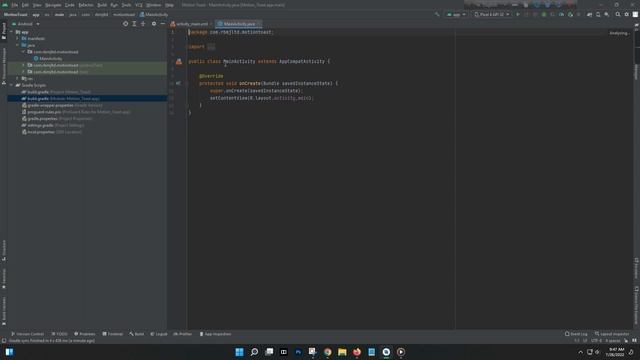Click the class gutter icon beside MainActivity
The height and width of the screenshot is (360, 640).
(x=179, y=62)
